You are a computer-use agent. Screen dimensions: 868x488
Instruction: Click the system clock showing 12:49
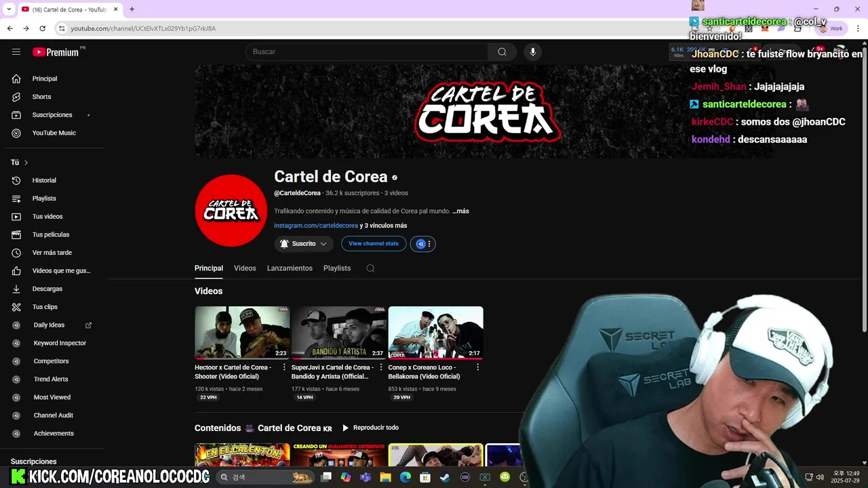(x=846, y=477)
